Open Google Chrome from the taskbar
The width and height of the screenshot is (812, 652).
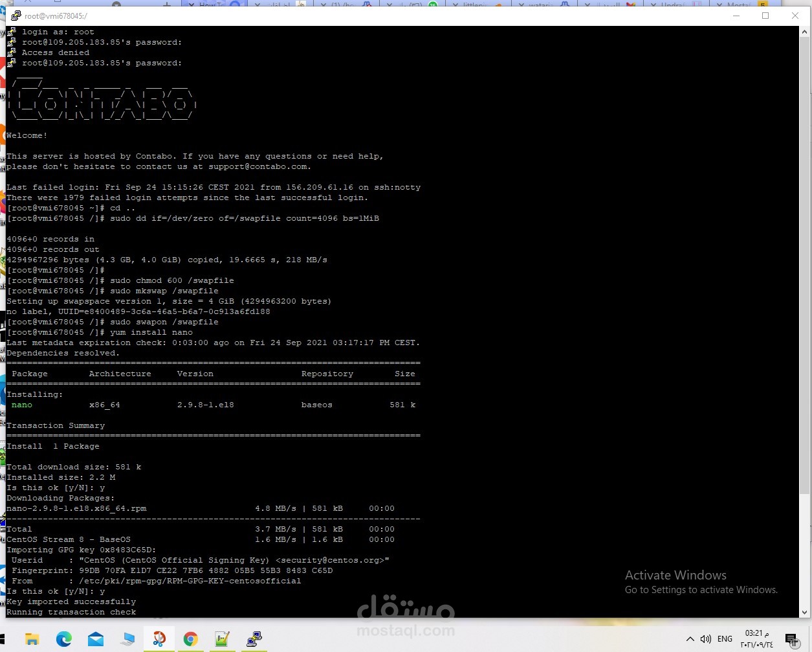[190, 639]
